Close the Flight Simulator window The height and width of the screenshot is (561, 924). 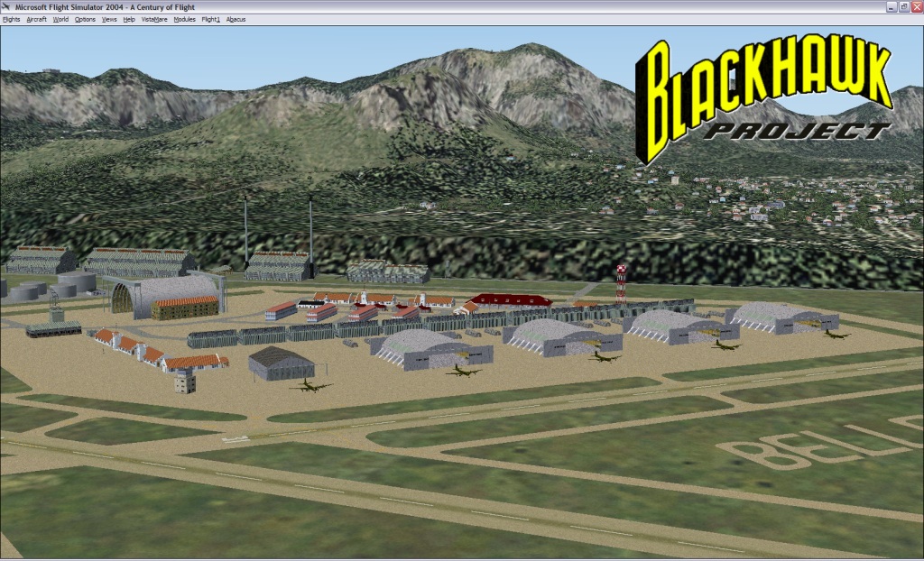917,7
